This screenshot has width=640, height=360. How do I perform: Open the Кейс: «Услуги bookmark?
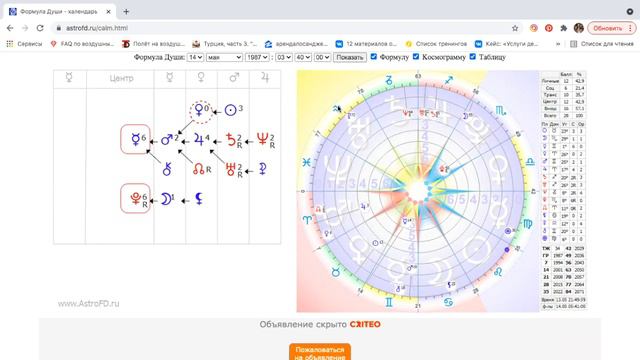point(507,44)
